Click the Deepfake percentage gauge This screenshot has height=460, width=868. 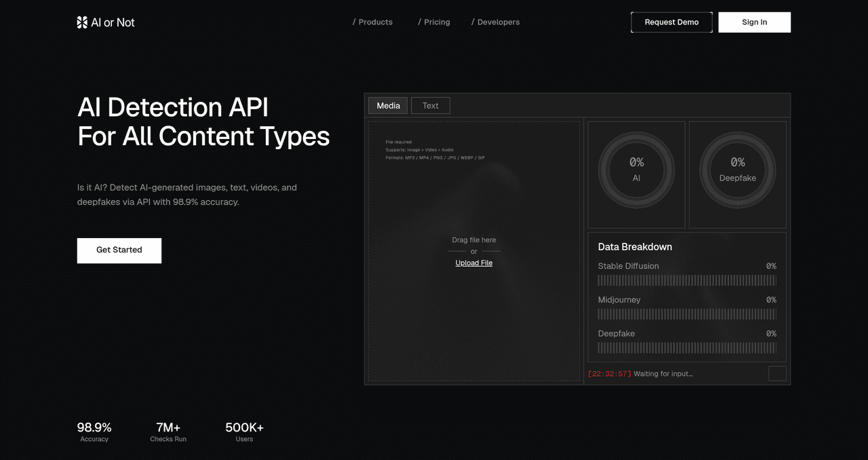(738, 170)
